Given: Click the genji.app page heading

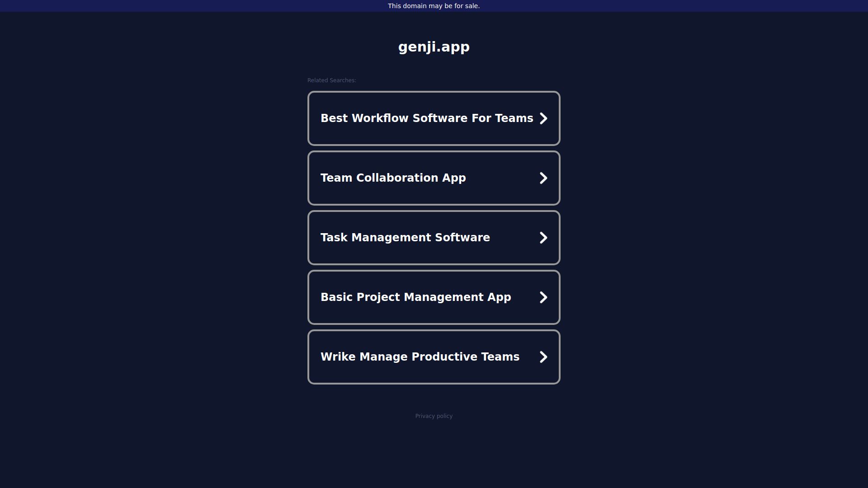Looking at the screenshot, I should tap(434, 47).
